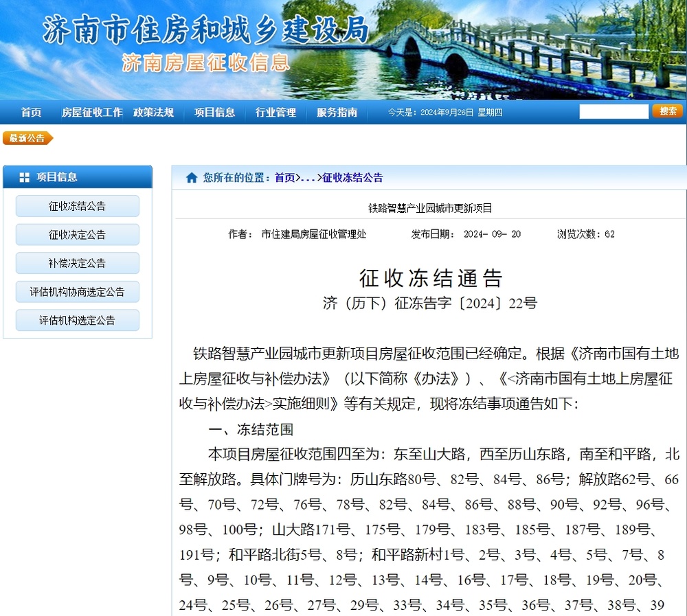This screenshot has height=616, width=687.
Task: Open the 征收决定公告 sidebar button
Action: (x=78, y=234)
